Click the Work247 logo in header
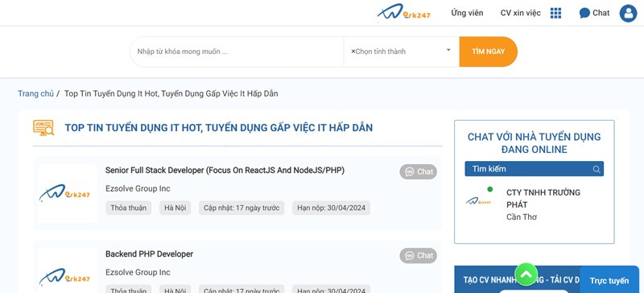 coord(404,12)
